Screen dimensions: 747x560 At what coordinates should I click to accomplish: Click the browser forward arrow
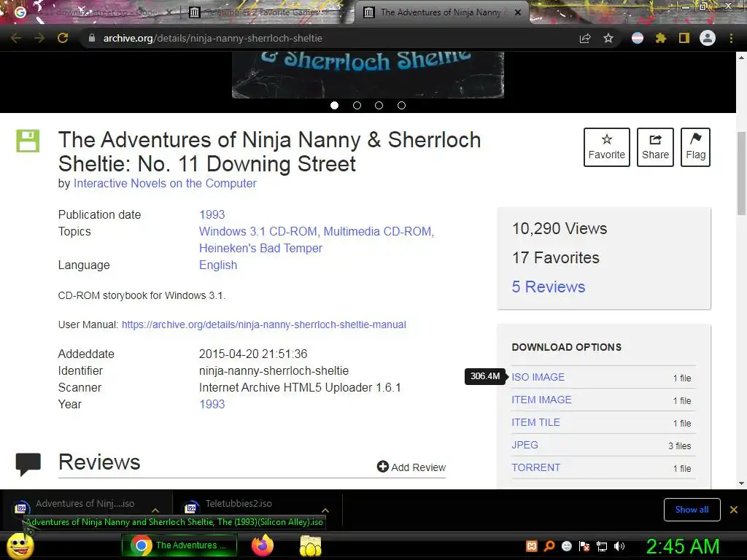click(39, 38)
